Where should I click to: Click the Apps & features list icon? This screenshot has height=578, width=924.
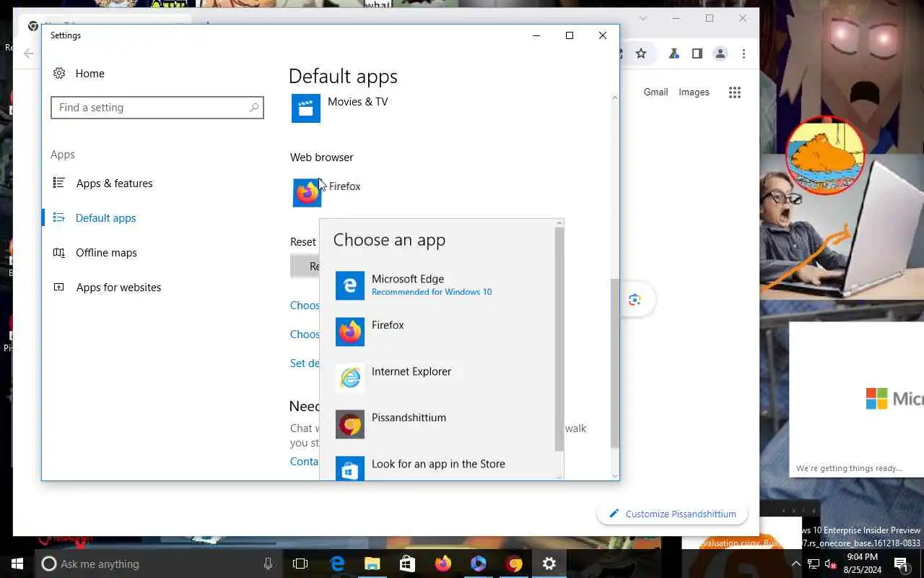pyautogui.click(x=59, y=184)
